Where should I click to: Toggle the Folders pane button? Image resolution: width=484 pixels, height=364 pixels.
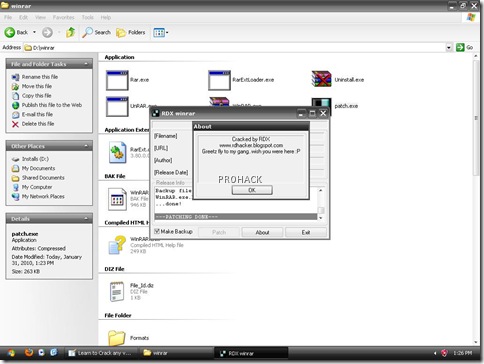point(131,32)
